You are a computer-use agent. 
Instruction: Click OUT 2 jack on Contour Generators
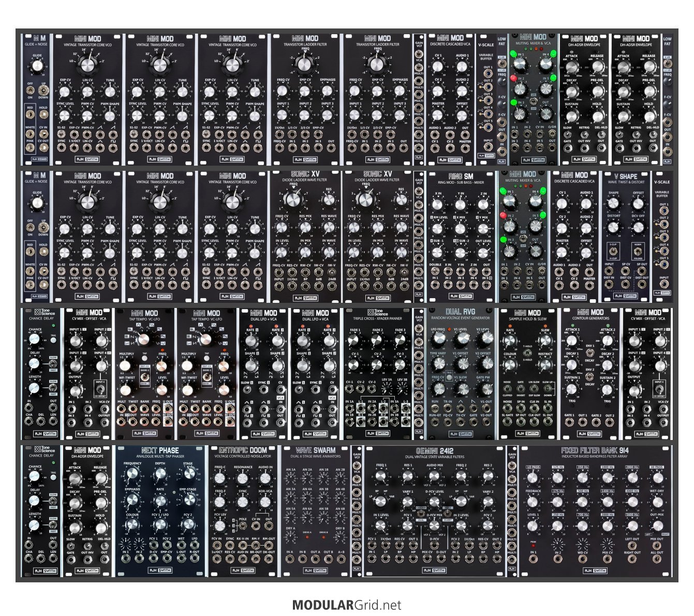pos(610,421)
